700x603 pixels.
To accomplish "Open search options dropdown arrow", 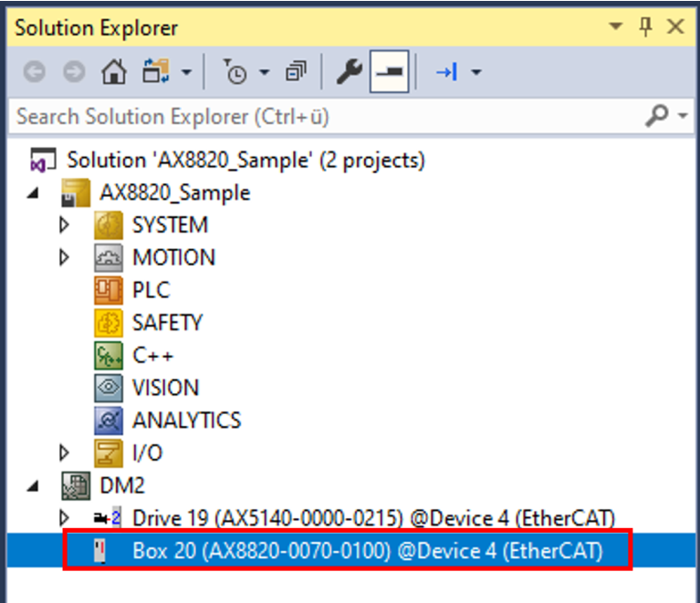I will [683, 116].
